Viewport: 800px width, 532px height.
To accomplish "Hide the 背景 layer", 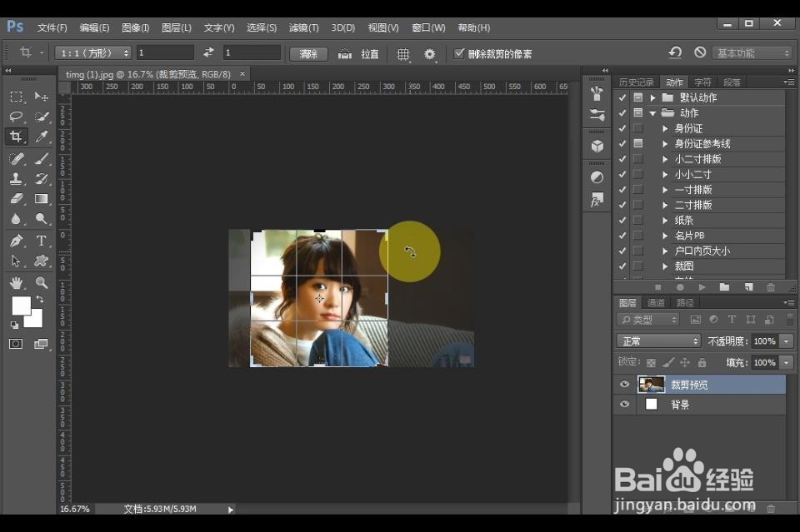I will coord(624,404).
